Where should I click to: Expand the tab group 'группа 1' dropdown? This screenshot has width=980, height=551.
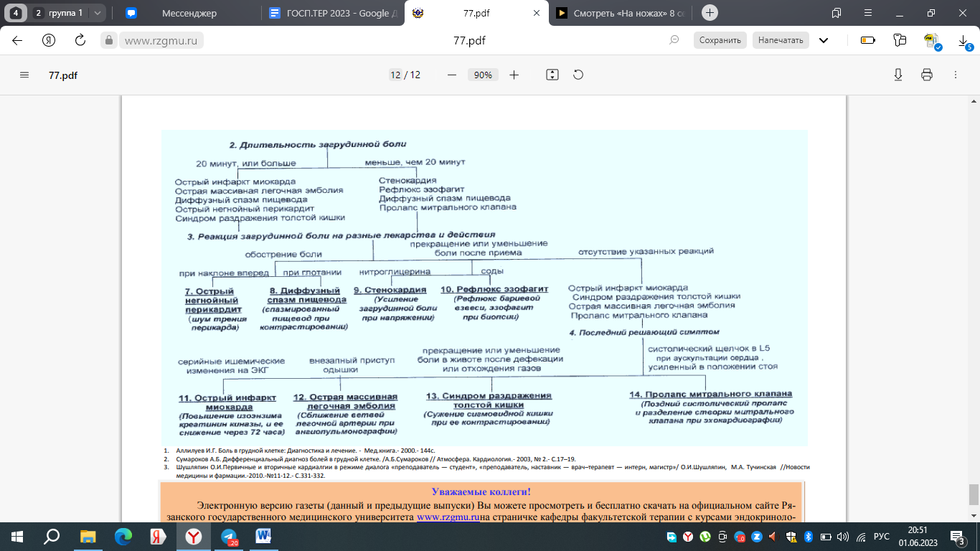98,13
